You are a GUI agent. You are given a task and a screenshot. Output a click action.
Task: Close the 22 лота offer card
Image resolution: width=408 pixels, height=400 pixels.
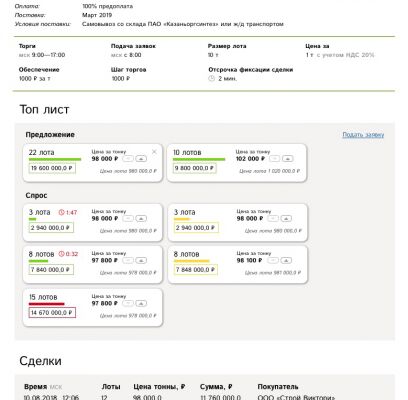[154, 152]
